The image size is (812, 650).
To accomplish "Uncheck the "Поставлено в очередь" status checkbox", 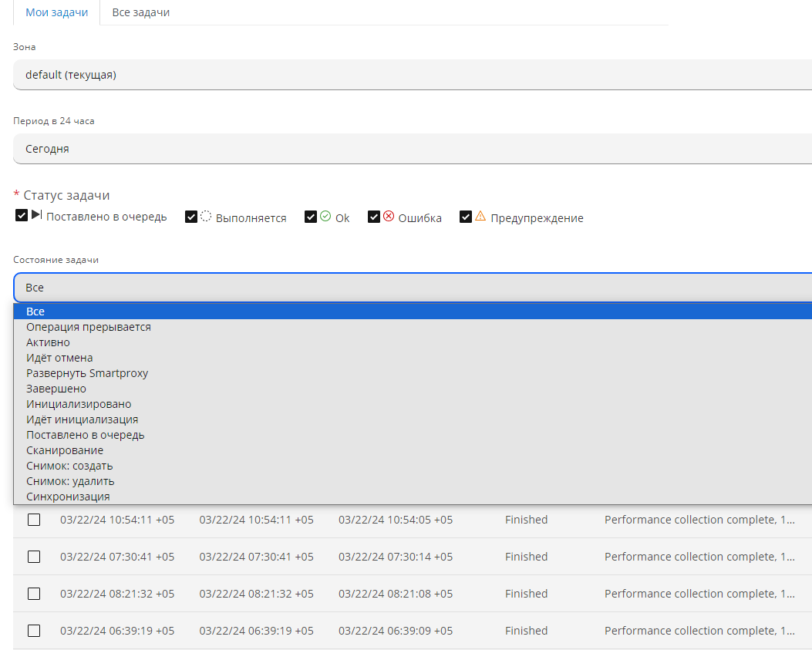I will [x=22, y=217].
